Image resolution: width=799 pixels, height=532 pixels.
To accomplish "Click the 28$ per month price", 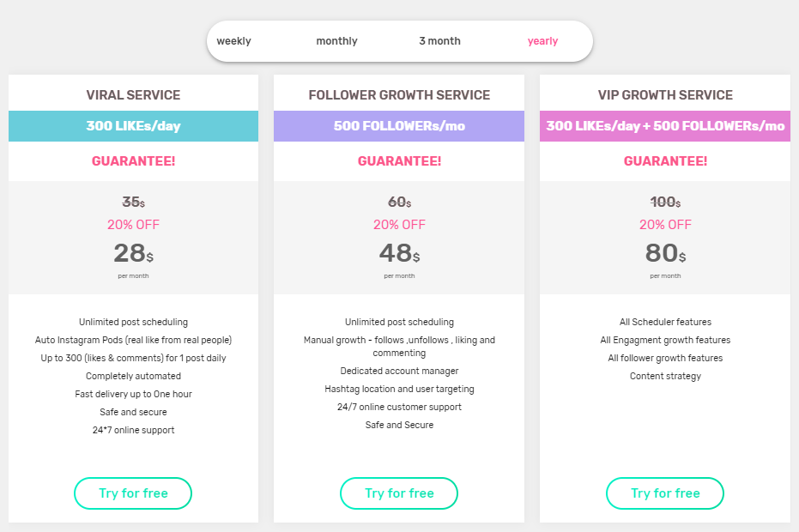I will 134,253.
